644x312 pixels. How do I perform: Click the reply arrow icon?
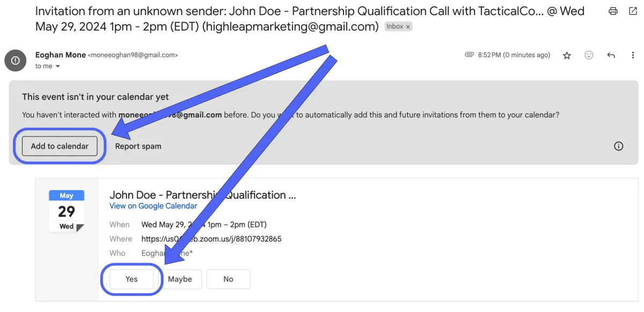point(611,55)
